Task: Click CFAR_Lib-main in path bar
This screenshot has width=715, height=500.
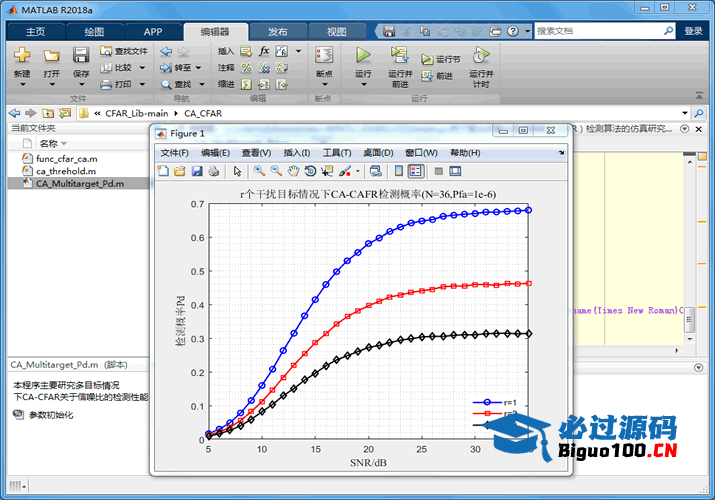Action: point(136,113)
